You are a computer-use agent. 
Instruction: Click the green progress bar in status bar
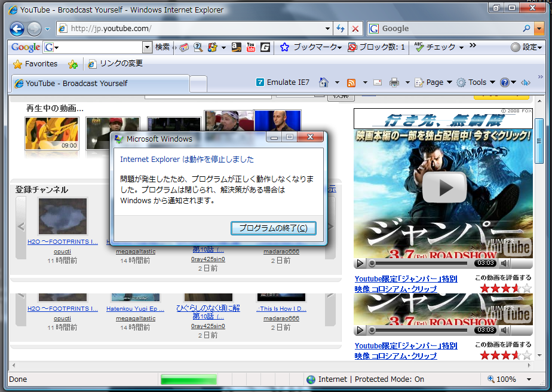pyautogui.click(x=189, y=379)
